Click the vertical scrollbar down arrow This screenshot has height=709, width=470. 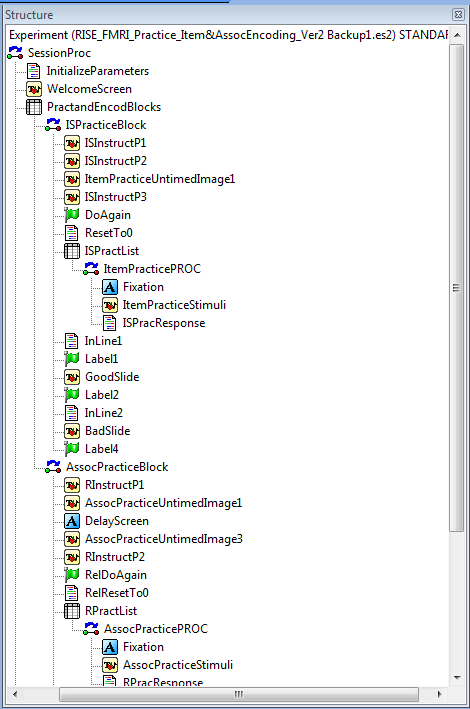[x=457, y=678]
